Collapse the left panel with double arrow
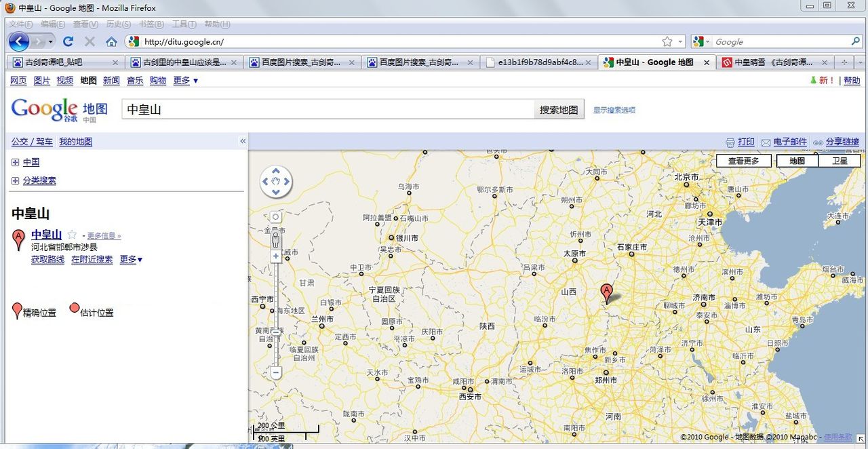Viewport: 868px width, 449px height. click(243, 141)
